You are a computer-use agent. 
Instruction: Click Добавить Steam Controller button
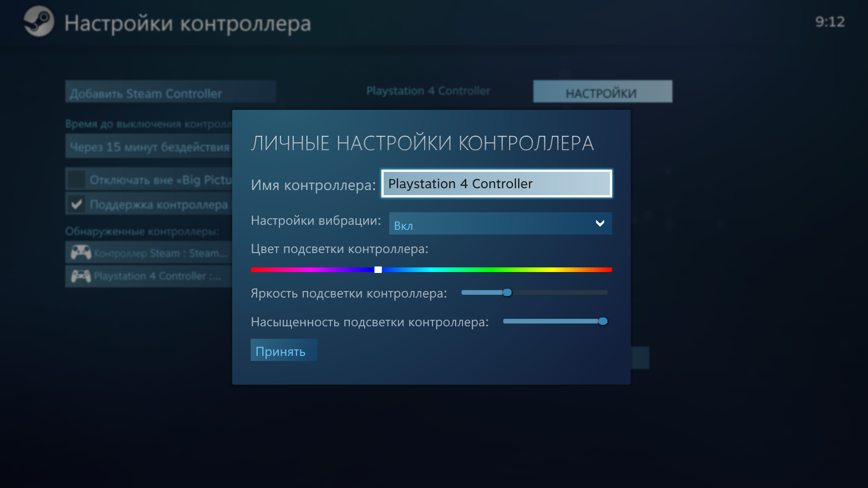171,91
